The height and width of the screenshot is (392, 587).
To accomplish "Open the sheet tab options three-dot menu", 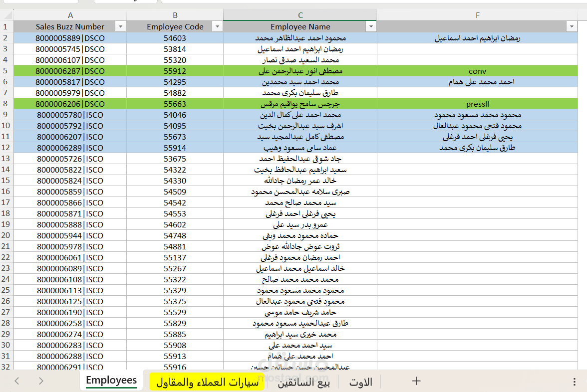I will [574, 382].
